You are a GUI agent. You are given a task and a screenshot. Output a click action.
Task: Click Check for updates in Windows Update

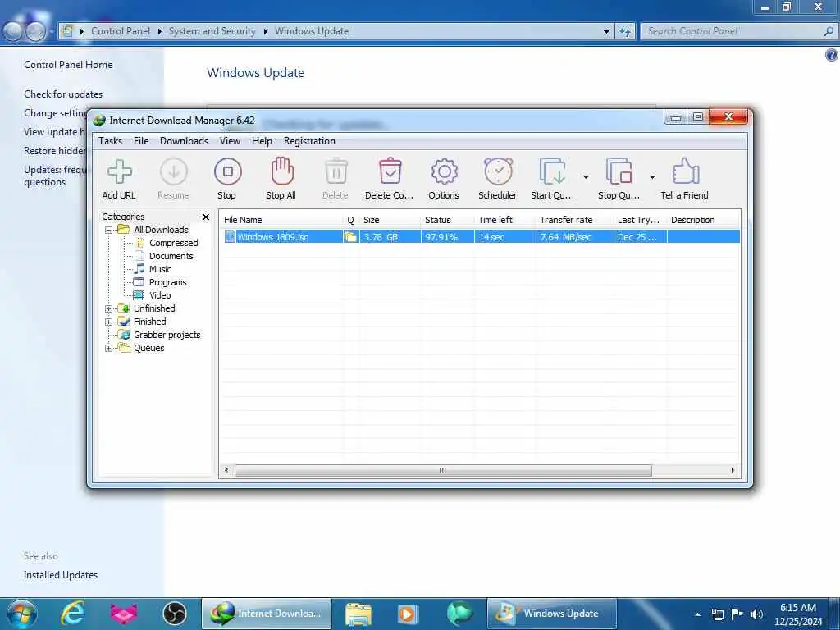click(63, 94)
